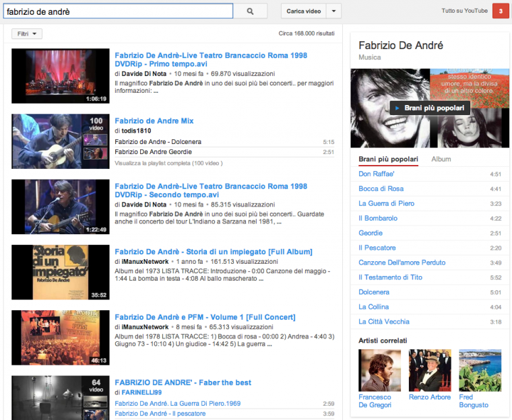
Task: Click Renzo Arbore name link
Action: 430,397
